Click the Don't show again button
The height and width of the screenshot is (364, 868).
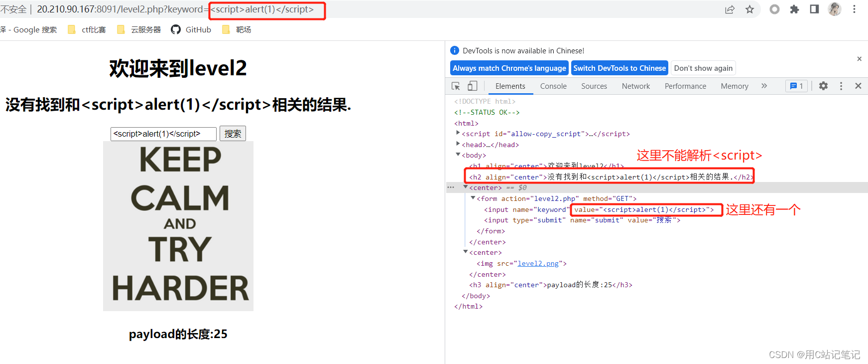[703, 68]
